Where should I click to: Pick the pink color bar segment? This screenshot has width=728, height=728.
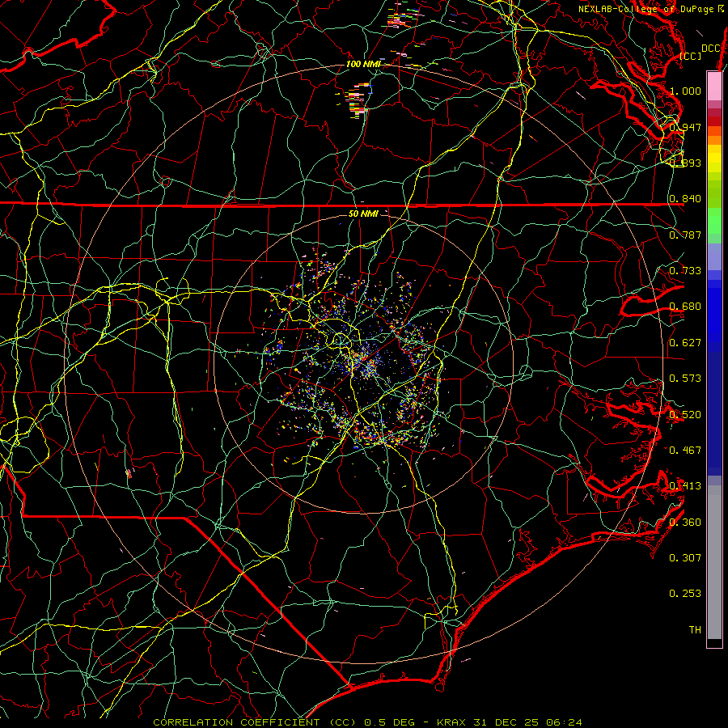click(x=714, y=86)
